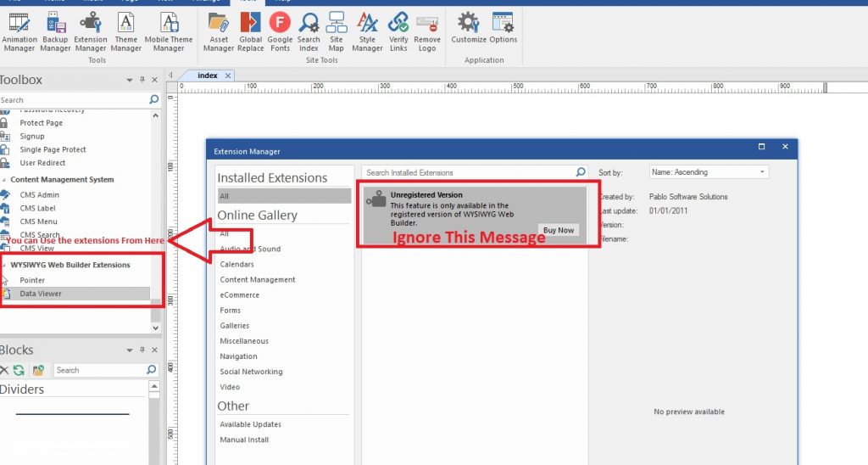The image size is (868, 465).
Task: Open the Animation Manager tool
Action: coord(19,32)
